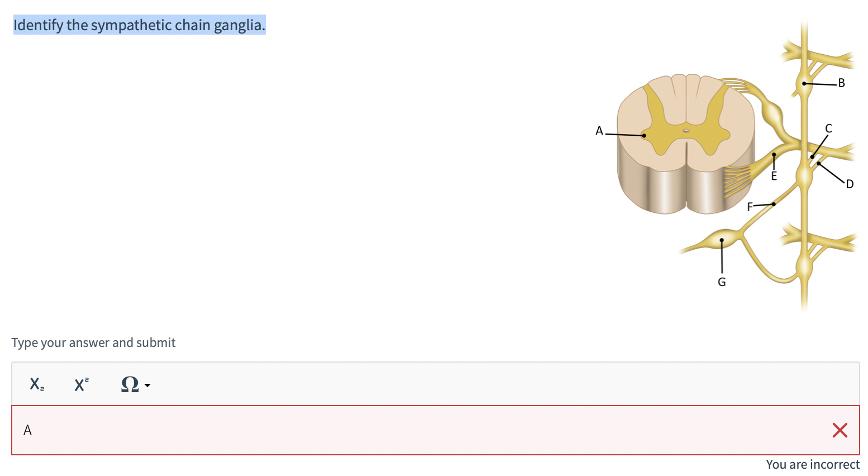Select the highlighted question text
Screen dimensions: 868x476
click(139, 25)
